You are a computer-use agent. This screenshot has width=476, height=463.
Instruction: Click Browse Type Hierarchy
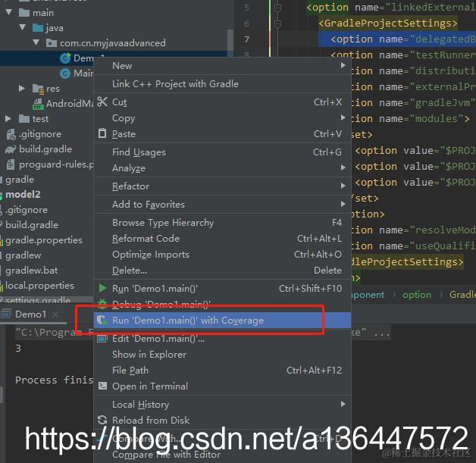pyautogui.click(x=222, y=223)
